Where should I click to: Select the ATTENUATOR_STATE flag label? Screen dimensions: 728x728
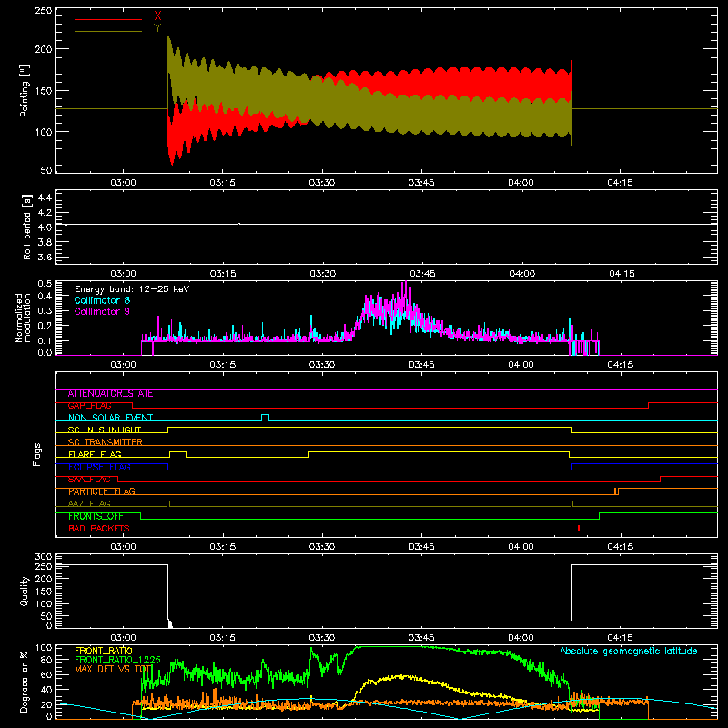(x=110, y=394)
